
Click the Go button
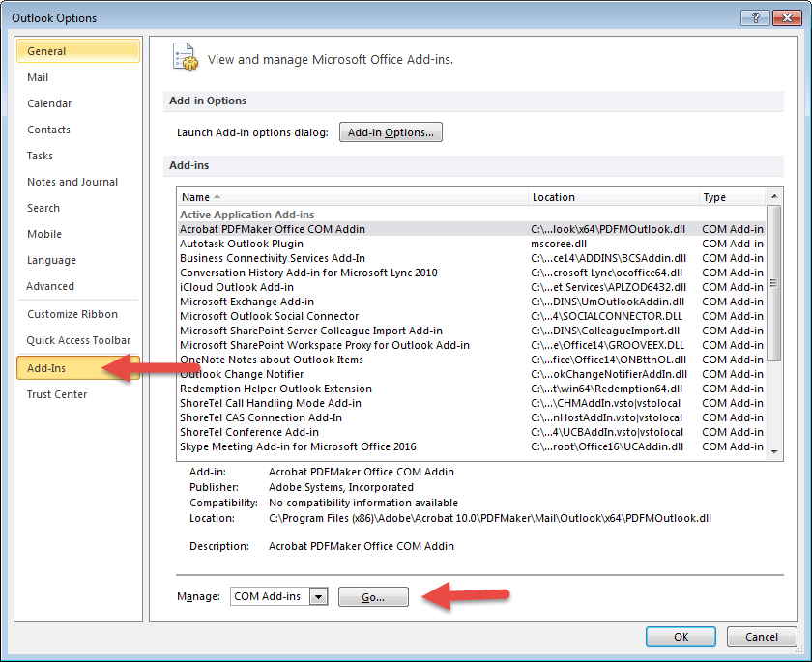(x=373, y=597)
